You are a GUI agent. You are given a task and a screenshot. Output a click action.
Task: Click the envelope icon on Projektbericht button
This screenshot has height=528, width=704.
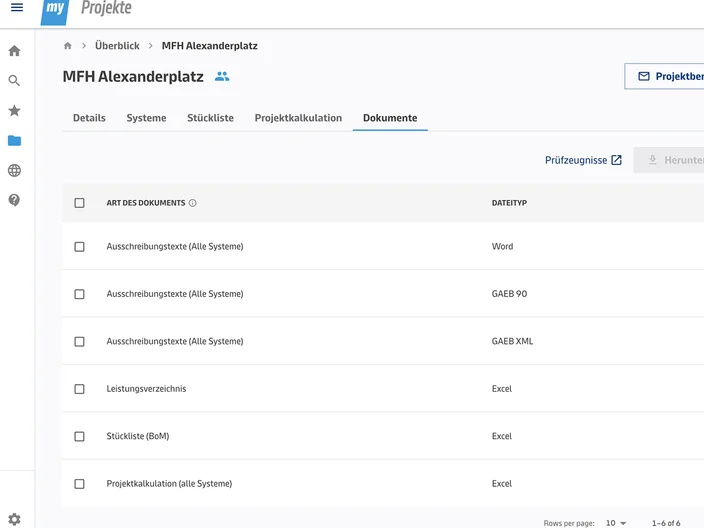point(644,76)
